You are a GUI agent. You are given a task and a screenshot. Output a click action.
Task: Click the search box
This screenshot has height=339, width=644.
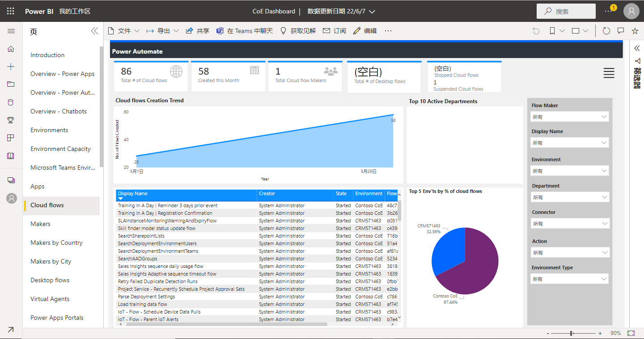(x=566, y=11)
